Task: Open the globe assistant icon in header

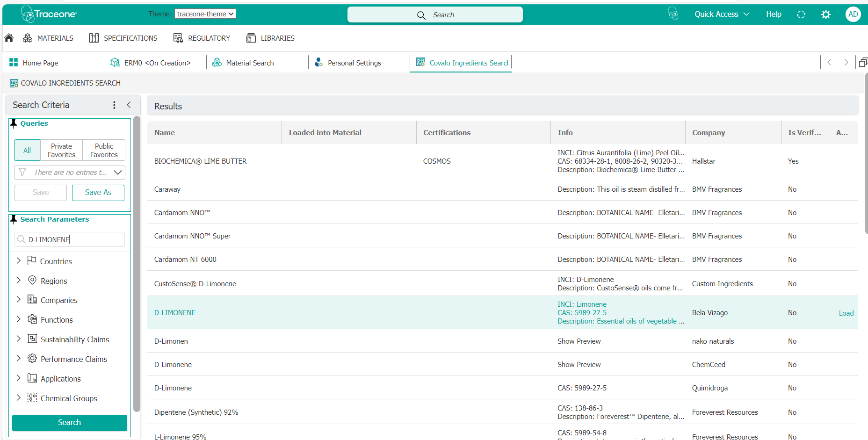Action: (673, 14)
